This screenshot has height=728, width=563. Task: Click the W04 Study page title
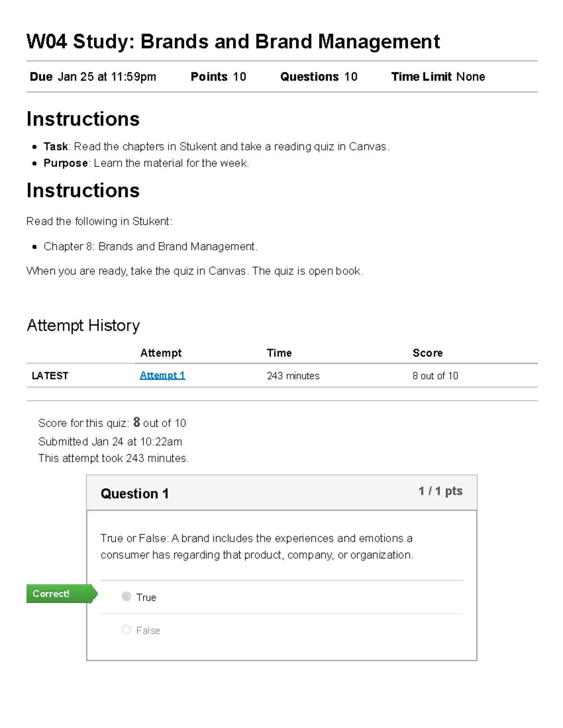click(233, 42)
